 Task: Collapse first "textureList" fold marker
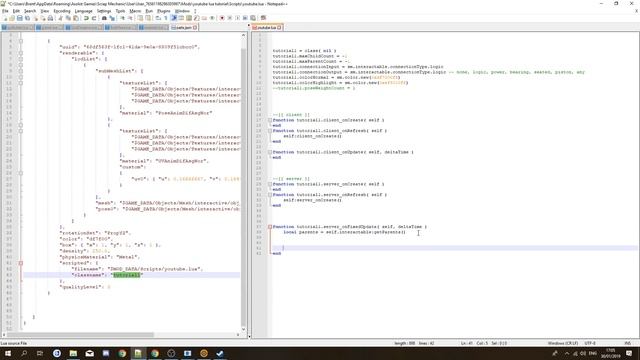tap(21, 83)
